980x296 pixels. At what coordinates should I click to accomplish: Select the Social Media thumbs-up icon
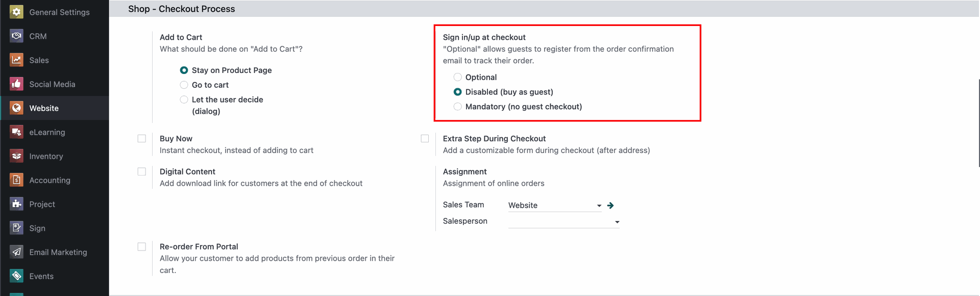tap(16, 84)
